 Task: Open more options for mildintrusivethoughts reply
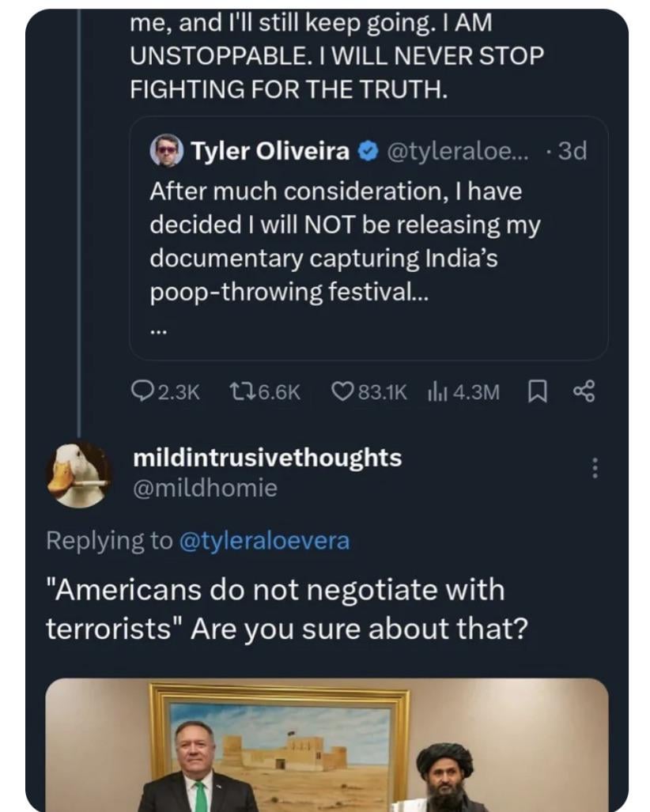[x=595, y=469]
